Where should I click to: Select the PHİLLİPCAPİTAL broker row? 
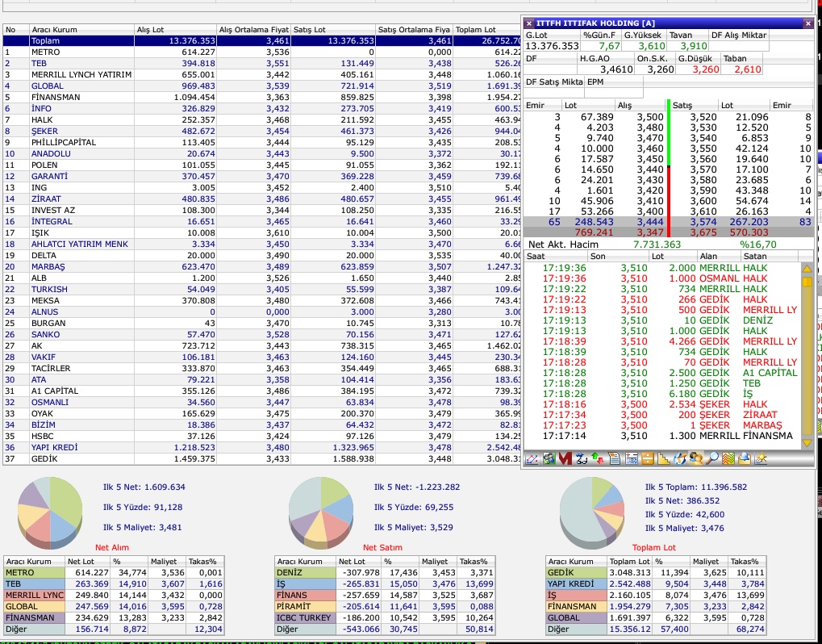(262, 143)
